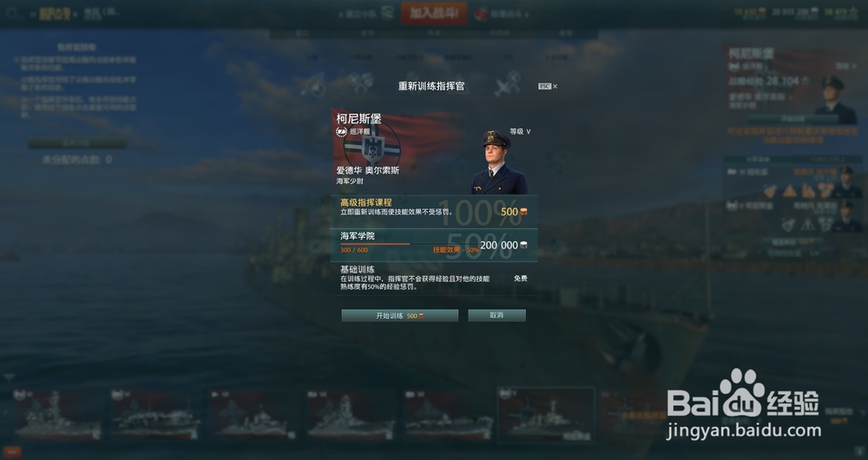This screenshot has height=460, width=868.
Task: Click the silver credits icon beside 200 000
Action: 523,246
